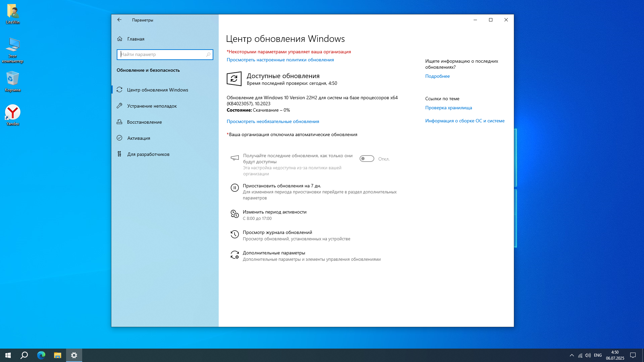This screenshot has height=362, width=644.
Task: Click the magnifier icon in the search field
Action: tap(208, 54)
